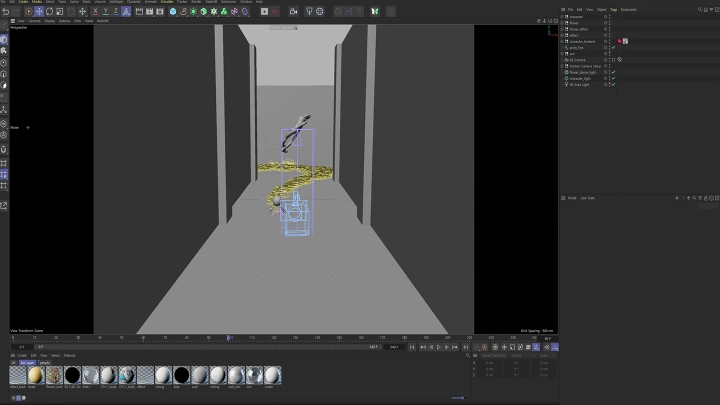Render to Picture Viewer icon
Screen dimensions: 720x405
[150, 11]
